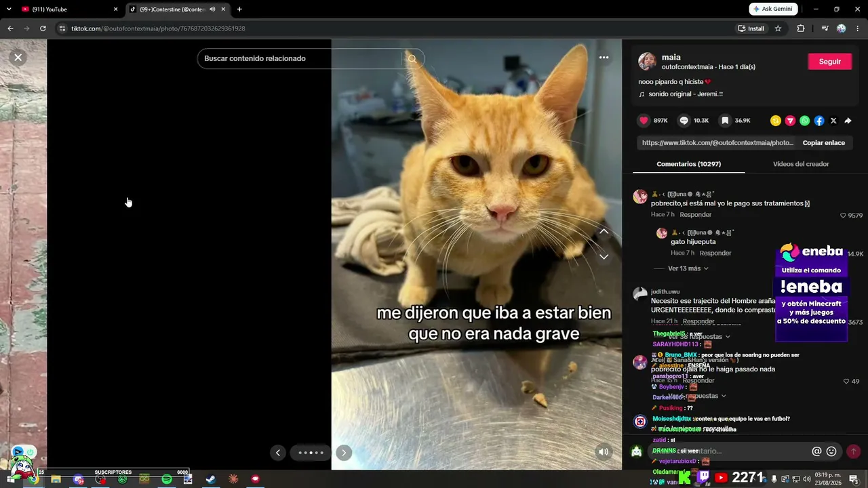Image resolution: width=868 pixels, height=488 pixels.
Task: Follow maia with the Seguir button
Action: pos(830,62)
